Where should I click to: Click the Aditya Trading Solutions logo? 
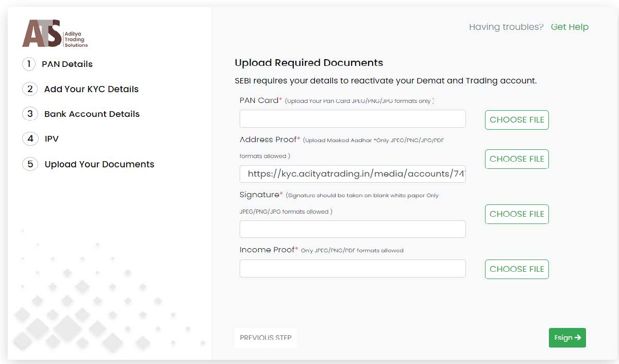click(x=55, y=34)
